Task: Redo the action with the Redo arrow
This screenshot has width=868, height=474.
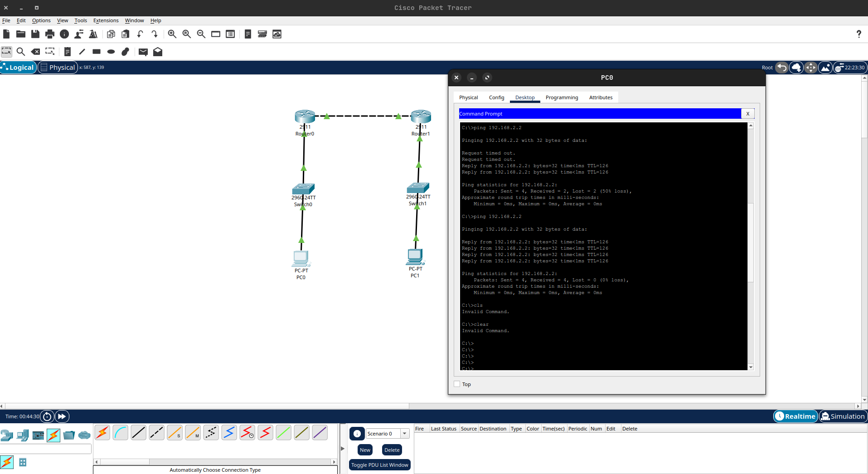Action: point(155,34)
